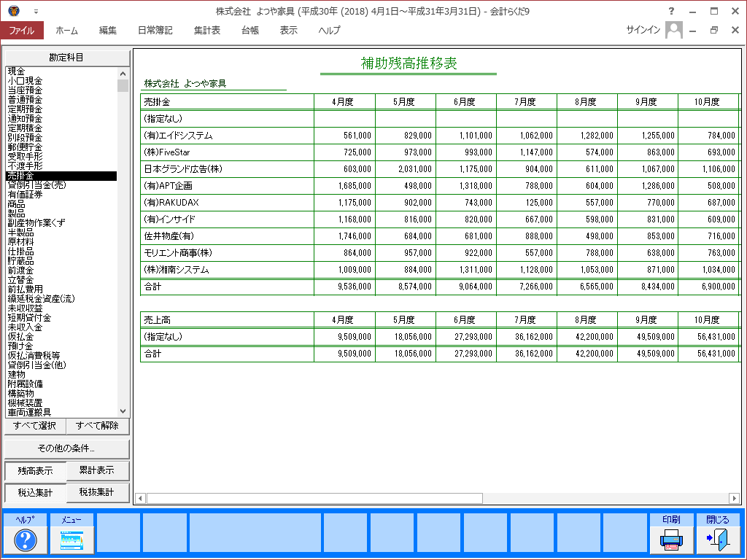This screenshot has height=560, width=747.
Task: Click the report's left scroll arrow
Action: (140, 499)
